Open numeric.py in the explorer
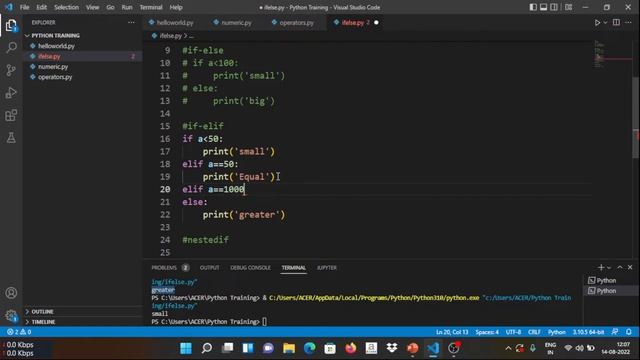The width and height of the screenshot is (640, 360). 53,67
